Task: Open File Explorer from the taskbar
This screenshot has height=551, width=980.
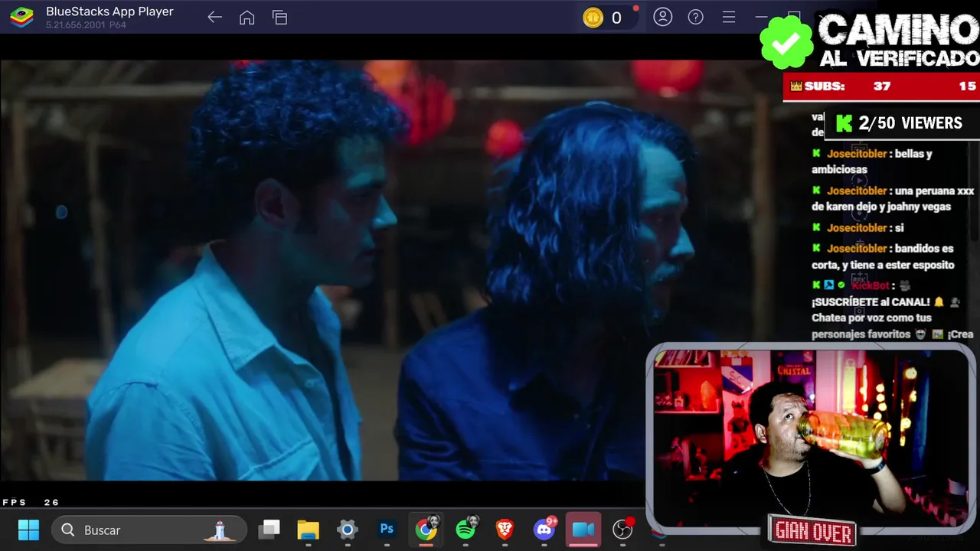Action: tap(308, 530)
